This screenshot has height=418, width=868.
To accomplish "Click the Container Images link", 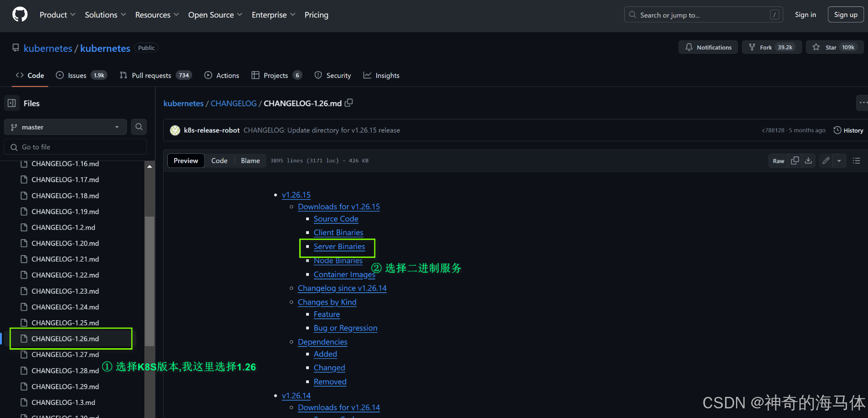I will [x=344, y=274].
